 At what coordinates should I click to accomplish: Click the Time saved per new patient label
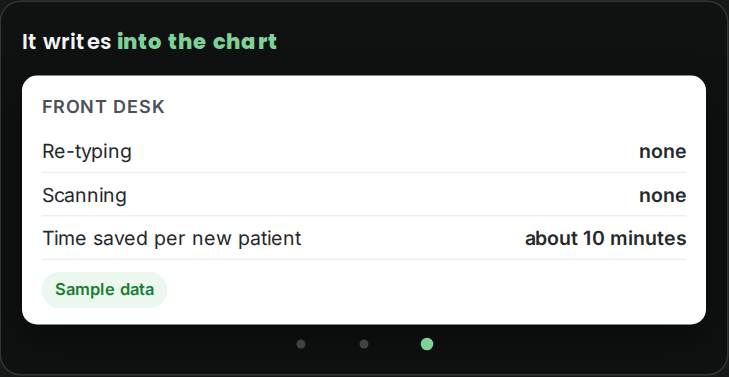(172, 238)
